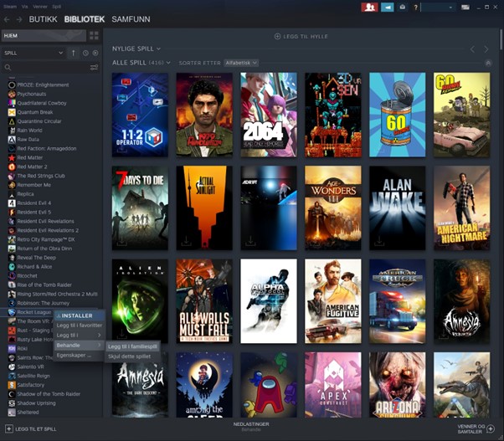Show previous recent games with left chevron
The width and height of the screenshot is (504, 441).
tap(472, 49)
